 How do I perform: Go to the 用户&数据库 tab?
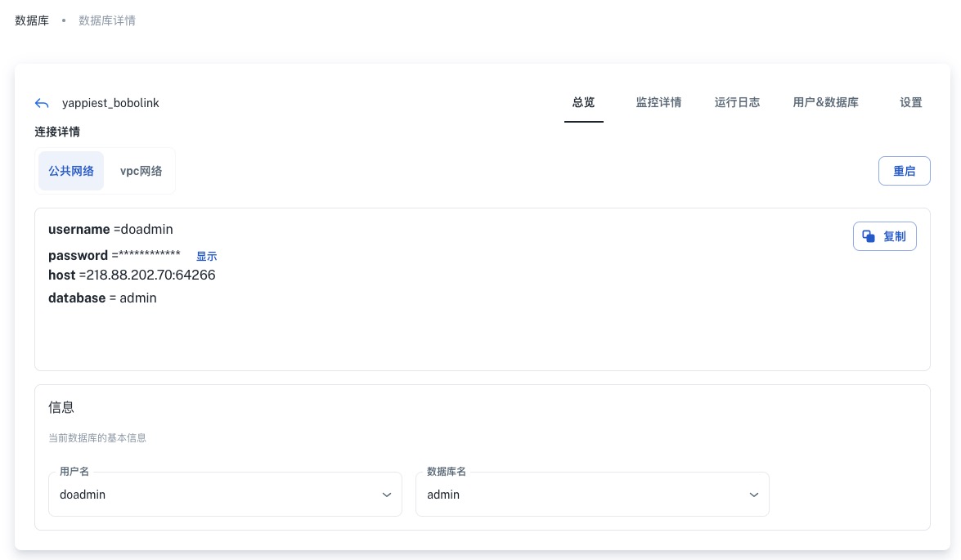825,103
